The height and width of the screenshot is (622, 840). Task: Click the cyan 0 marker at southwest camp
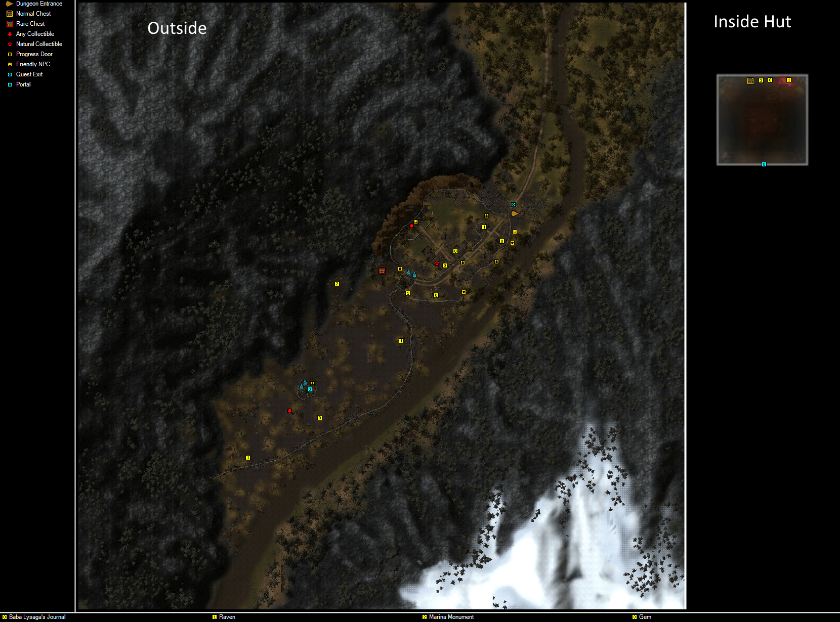(310, 389)
